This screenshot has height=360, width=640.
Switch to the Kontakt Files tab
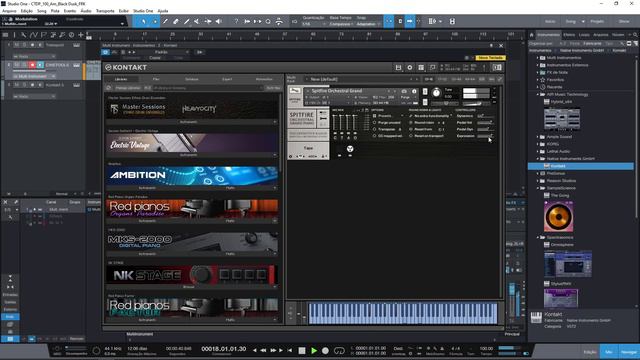(x=156, y=79)
